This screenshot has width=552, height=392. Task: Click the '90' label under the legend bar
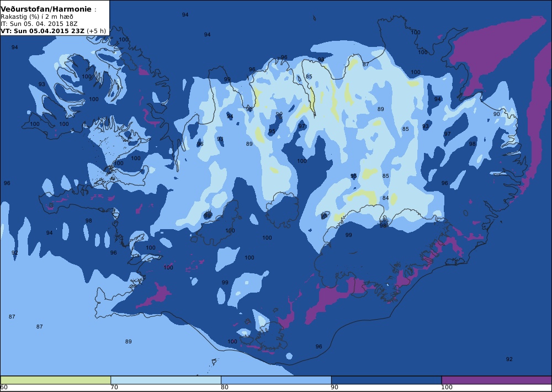pos(335,388)
